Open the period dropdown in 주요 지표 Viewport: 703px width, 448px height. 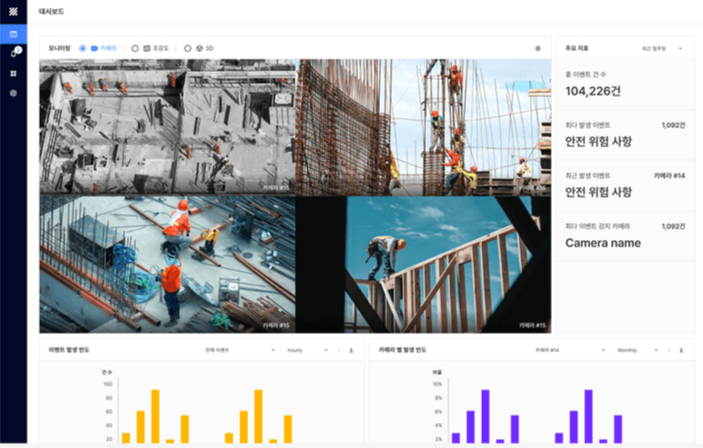663,48
